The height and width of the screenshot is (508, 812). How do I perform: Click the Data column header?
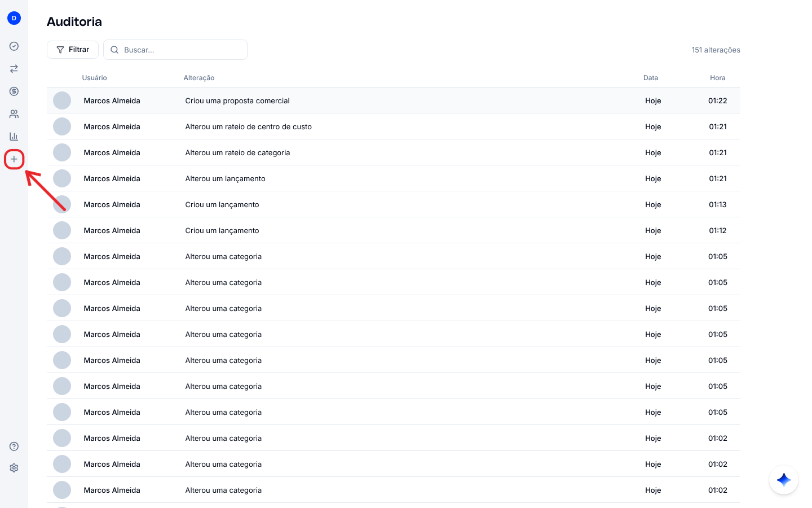[x=651, y=78]
